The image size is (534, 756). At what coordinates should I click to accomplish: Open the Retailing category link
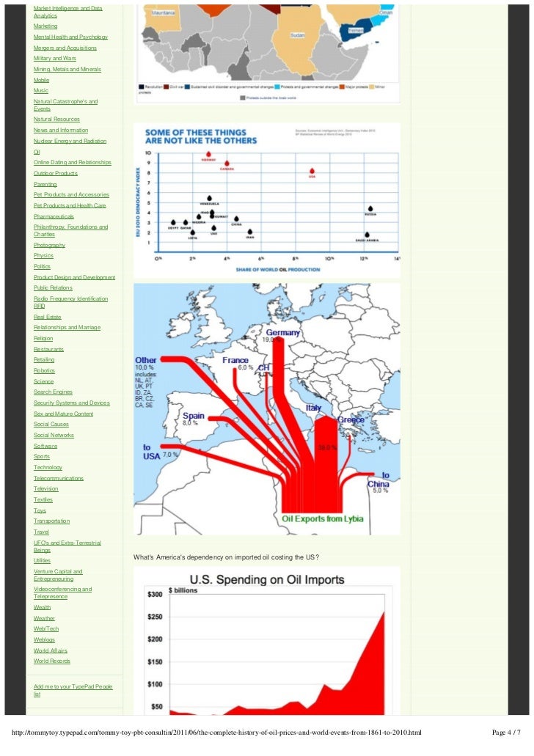pyautogui.click(x=44, y=360)
